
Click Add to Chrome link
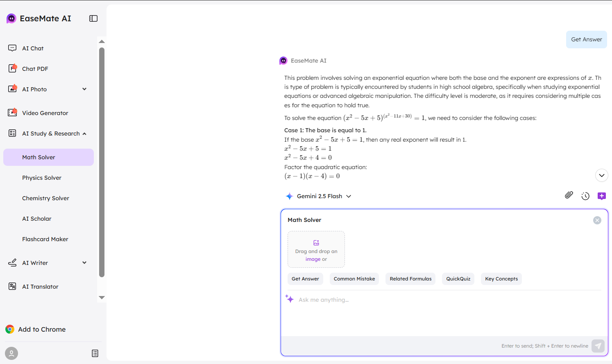42,329
